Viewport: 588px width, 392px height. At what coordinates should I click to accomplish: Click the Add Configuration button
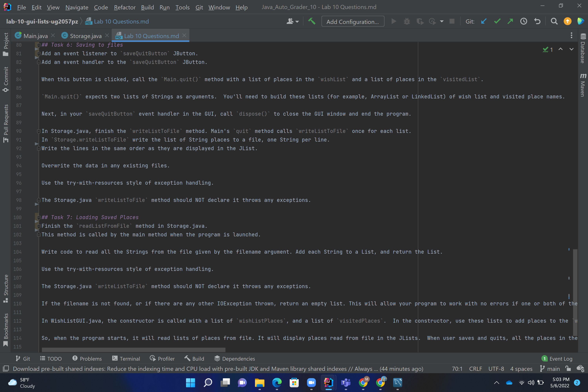tap(353, 21)
